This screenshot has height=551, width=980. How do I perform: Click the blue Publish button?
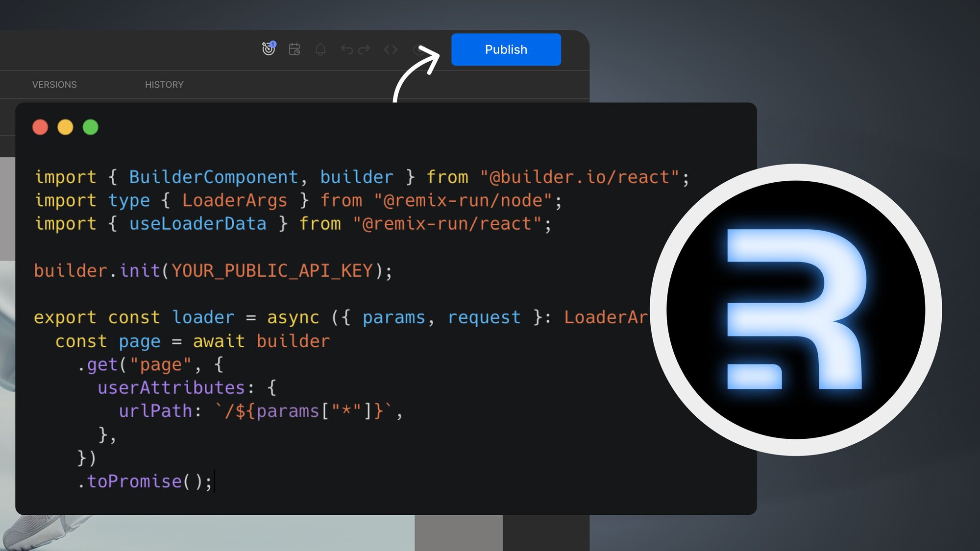(x=506, y=49)
